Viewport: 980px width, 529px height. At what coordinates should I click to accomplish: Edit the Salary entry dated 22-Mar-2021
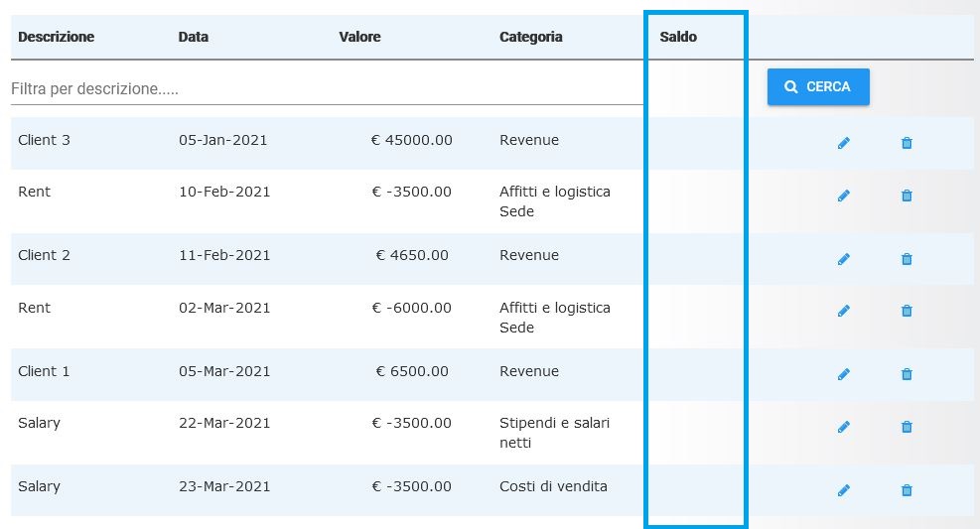(844, 427)
